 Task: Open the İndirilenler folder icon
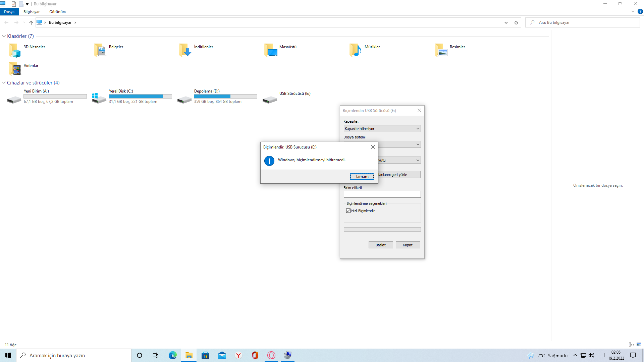click(185, 50)
